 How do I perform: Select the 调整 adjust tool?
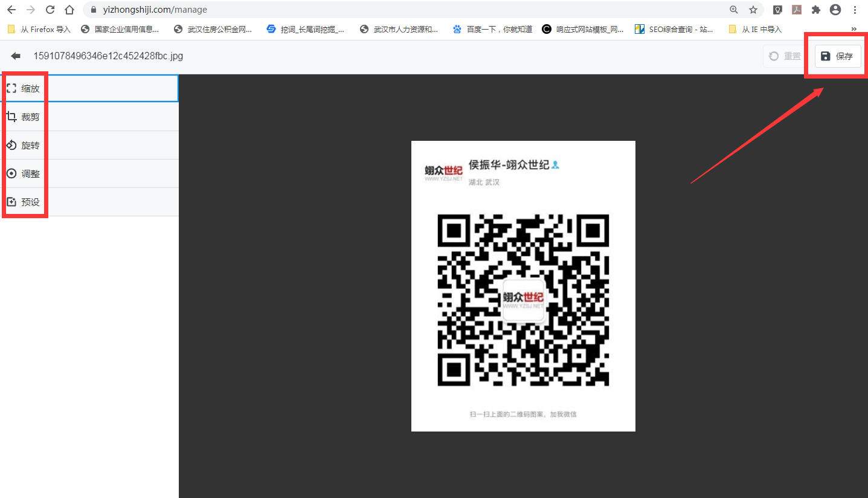pos(89,173)
